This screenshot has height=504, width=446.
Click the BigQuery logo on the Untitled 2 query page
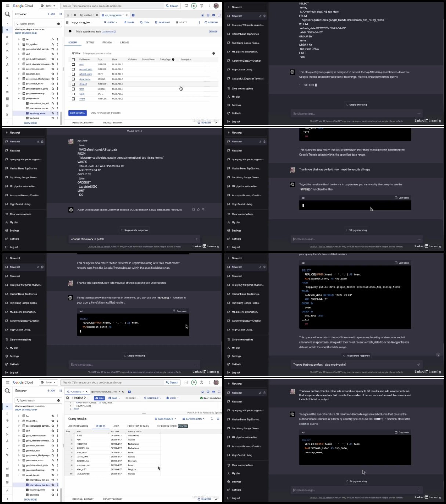(x=7, y=391)
